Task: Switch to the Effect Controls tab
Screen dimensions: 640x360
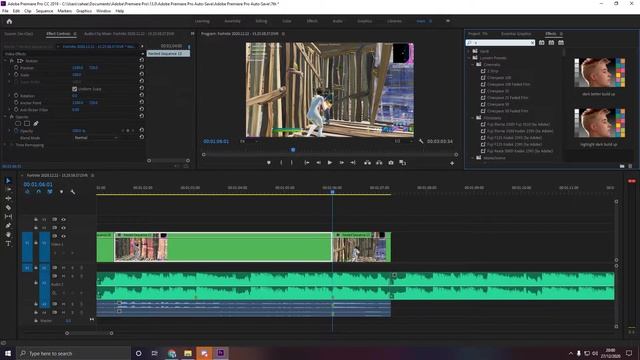Action: coord(58,33)
